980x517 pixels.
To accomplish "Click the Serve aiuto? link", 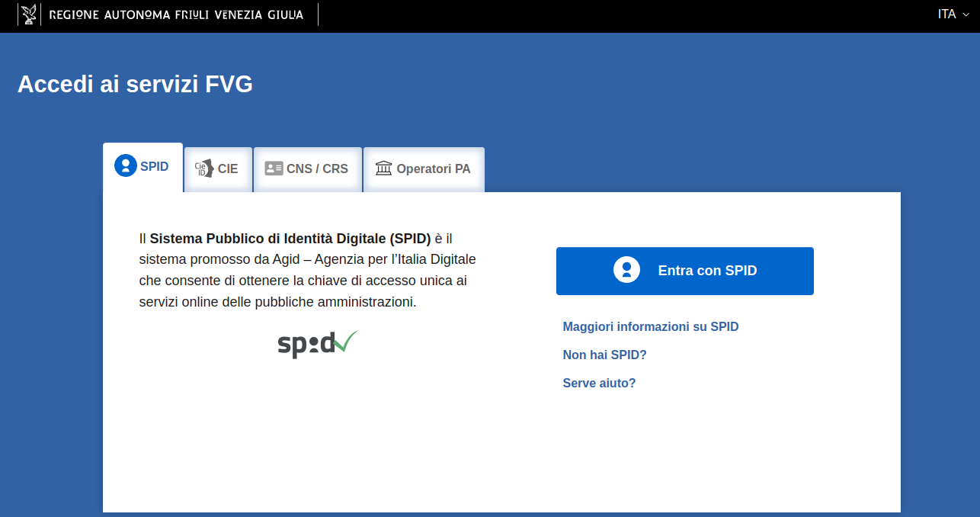I will point(599,383).
